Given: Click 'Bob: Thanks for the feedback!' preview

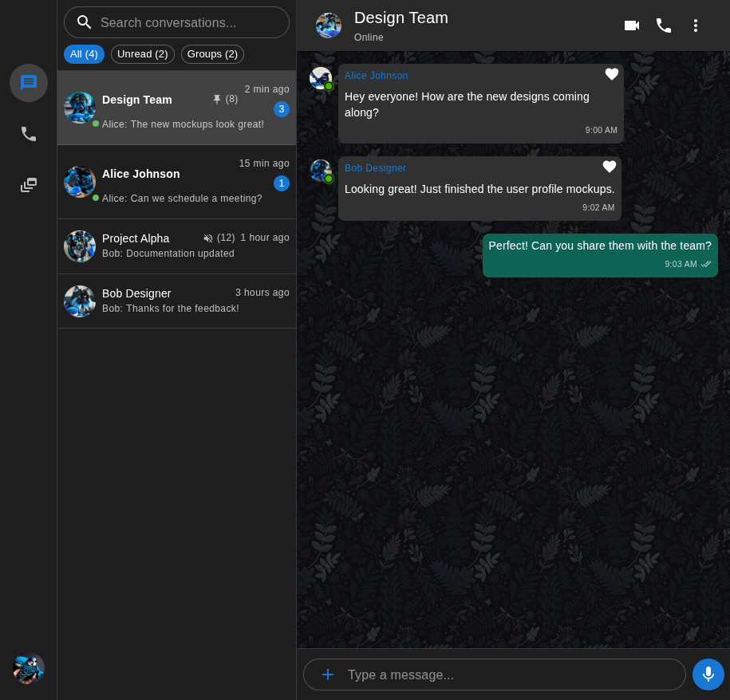Looking at the screenshot, I should [x=171, y=308].
